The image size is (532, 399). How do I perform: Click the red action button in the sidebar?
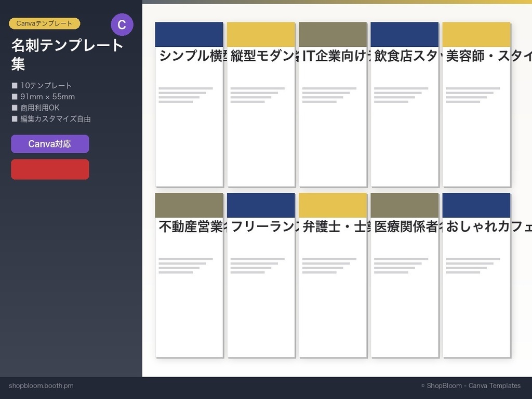coord(50,169)
